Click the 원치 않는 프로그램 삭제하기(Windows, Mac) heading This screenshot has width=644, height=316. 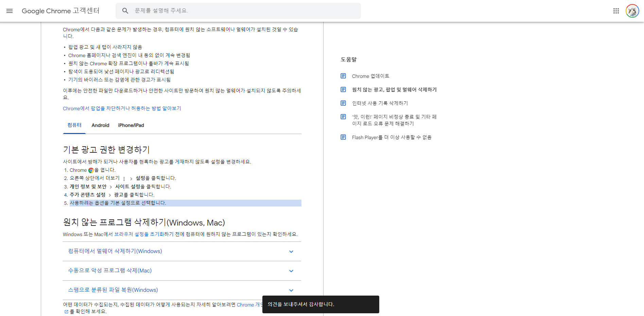[144, 222]
